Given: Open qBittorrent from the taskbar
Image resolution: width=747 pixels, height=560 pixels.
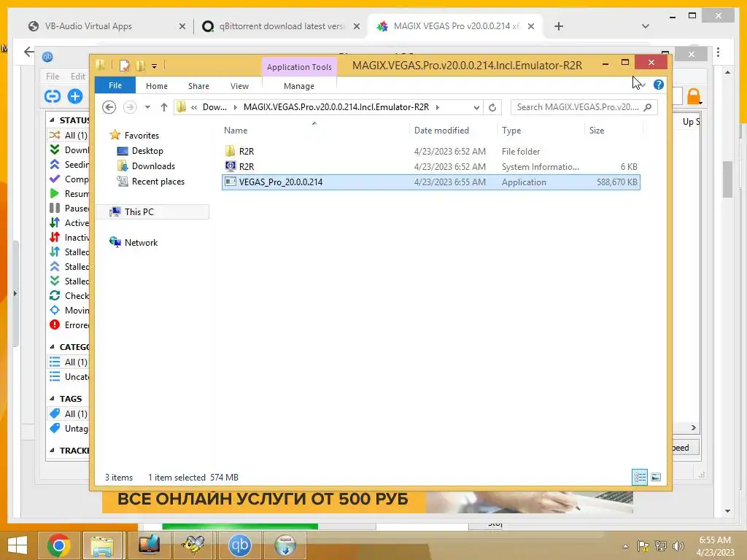Looking at the screenshot, I should pos(239,545).
